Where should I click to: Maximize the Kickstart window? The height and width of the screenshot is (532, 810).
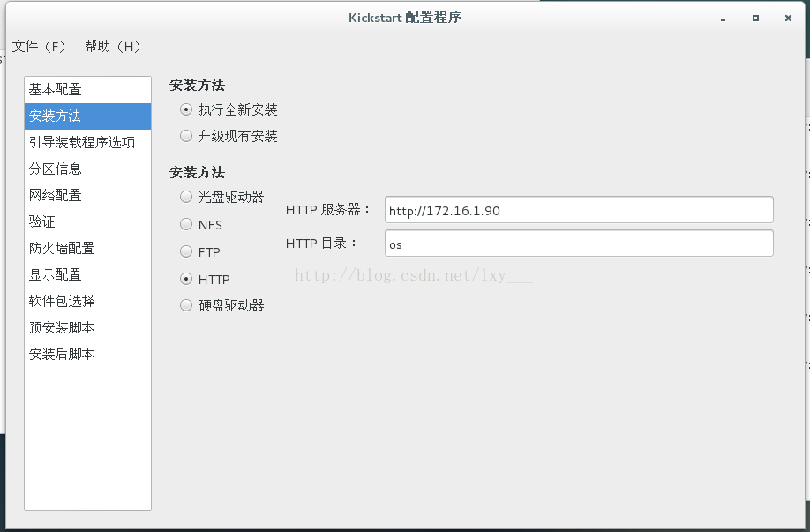coord(756,18)
